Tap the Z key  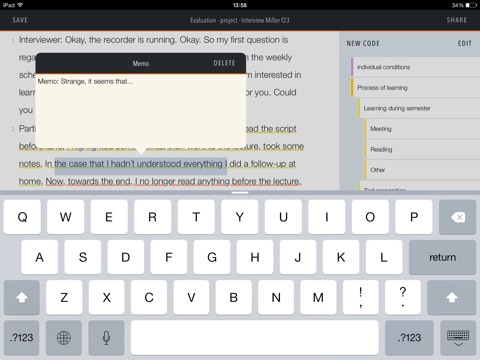64,297
